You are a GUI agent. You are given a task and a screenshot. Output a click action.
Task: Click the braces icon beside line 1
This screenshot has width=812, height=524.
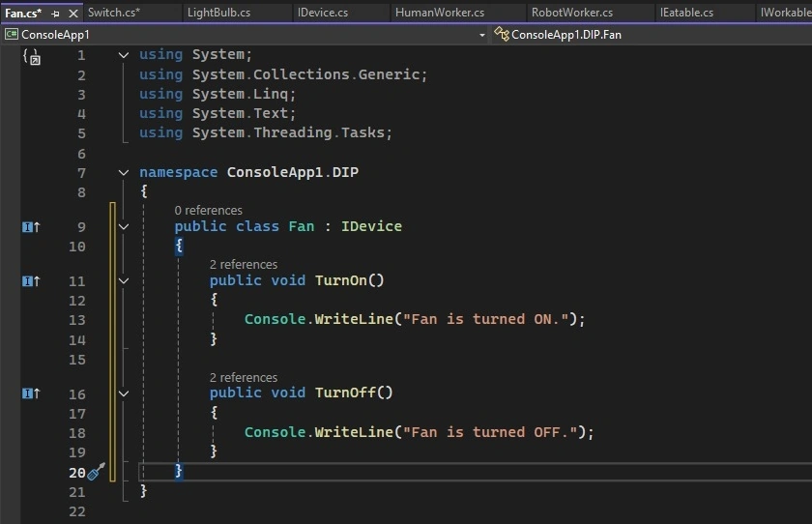pyautogui.click(x=31, y=56)
